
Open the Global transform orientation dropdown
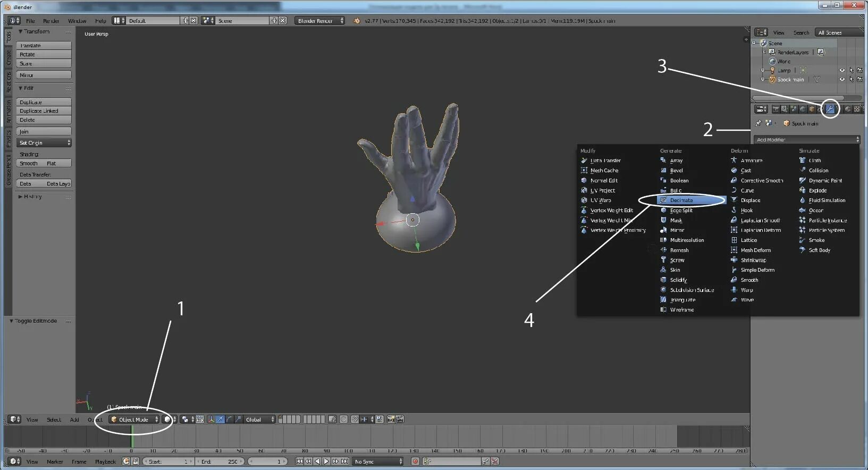(260, 419)
